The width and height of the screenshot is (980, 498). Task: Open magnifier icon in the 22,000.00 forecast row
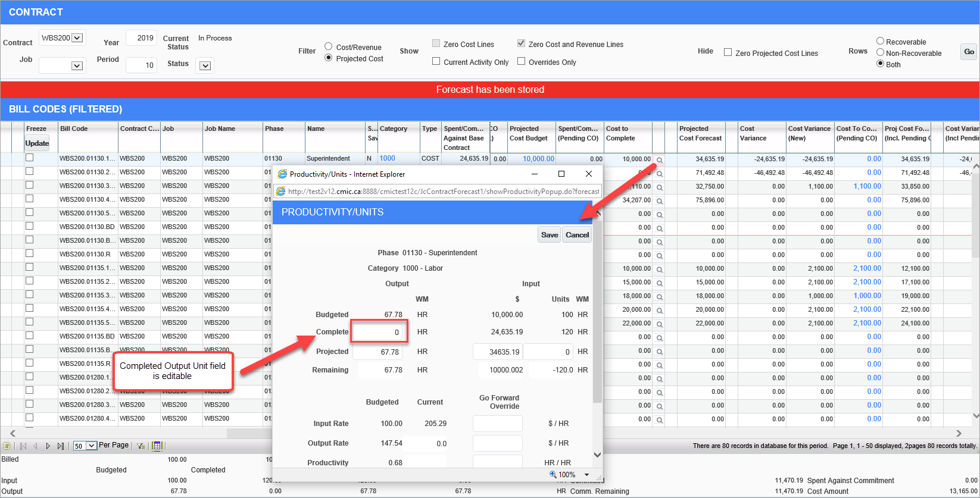[x=659, y=324]
